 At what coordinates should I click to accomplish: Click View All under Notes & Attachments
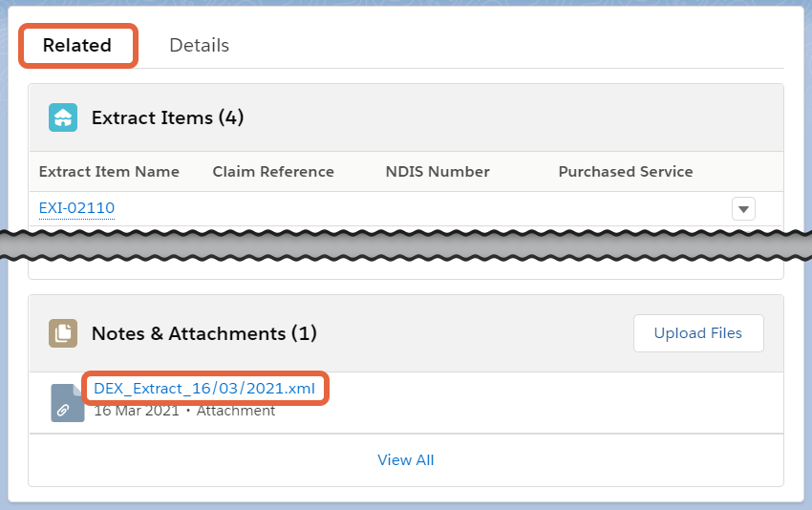tap(406, 460)
